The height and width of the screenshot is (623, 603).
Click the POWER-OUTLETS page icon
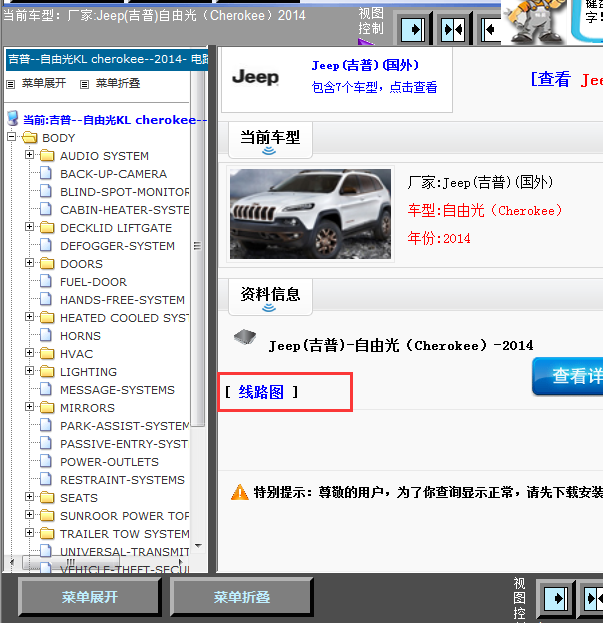tap(46, 461)
